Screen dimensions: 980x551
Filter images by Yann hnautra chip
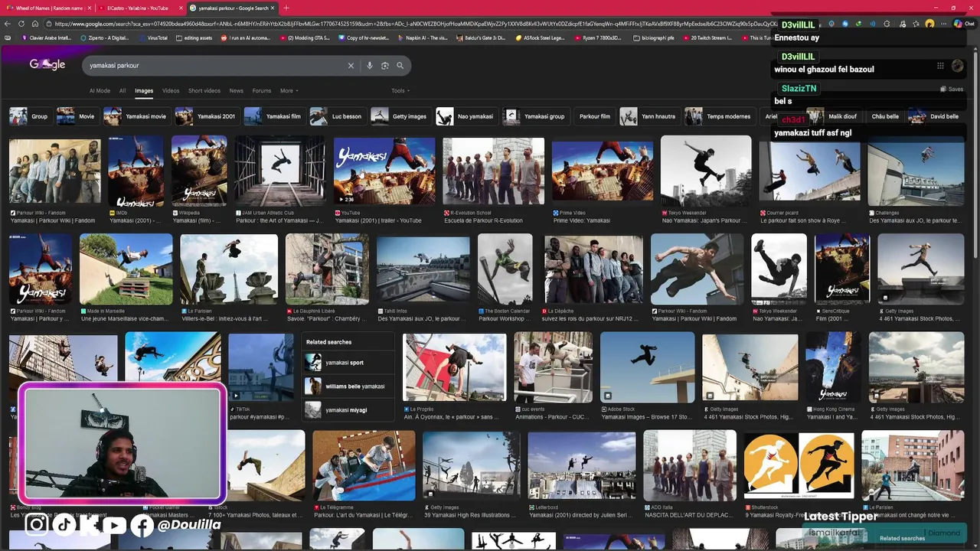tap(649, 116)
